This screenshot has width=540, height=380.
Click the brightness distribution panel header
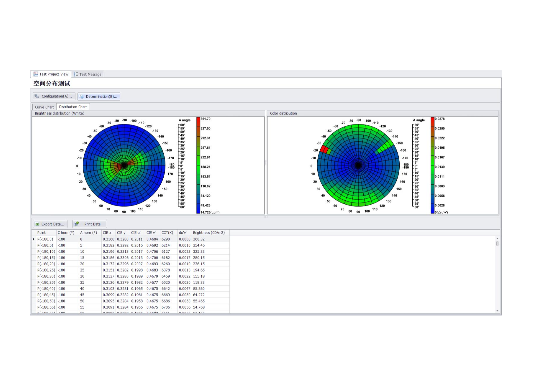click(148, 113)
